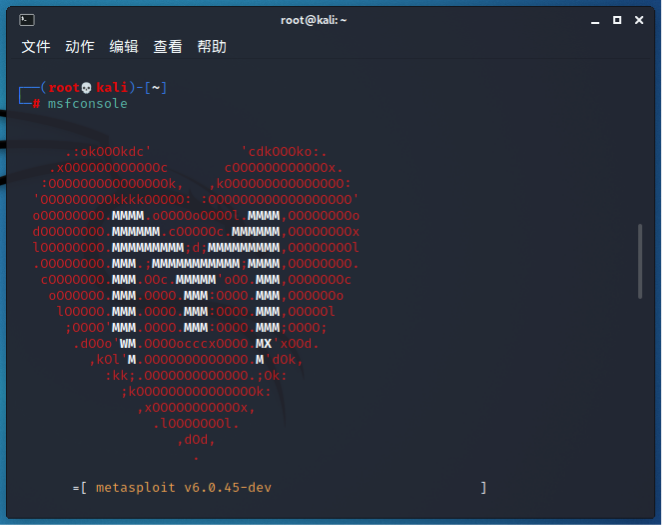Image resolution: width=662 pixels, height=525 pixels.
Task: Click the skull symbol in the prompt
Action: [x=86, y=87]
